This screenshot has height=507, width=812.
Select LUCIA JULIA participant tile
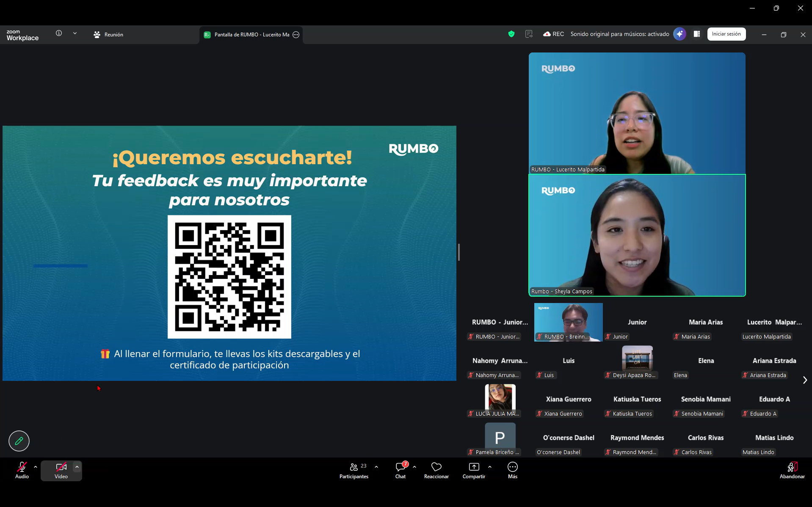(500, 400)
